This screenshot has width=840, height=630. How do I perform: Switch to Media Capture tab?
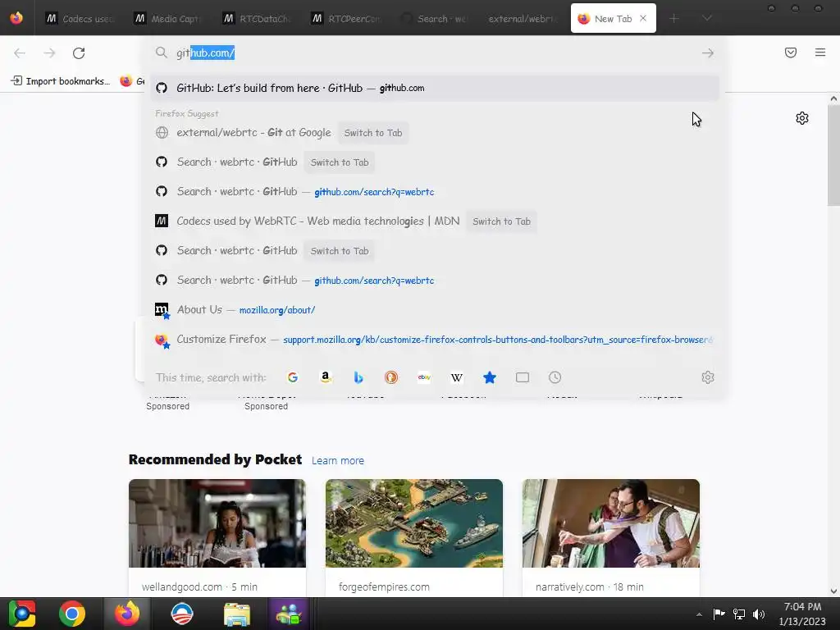tap(169, 18)
